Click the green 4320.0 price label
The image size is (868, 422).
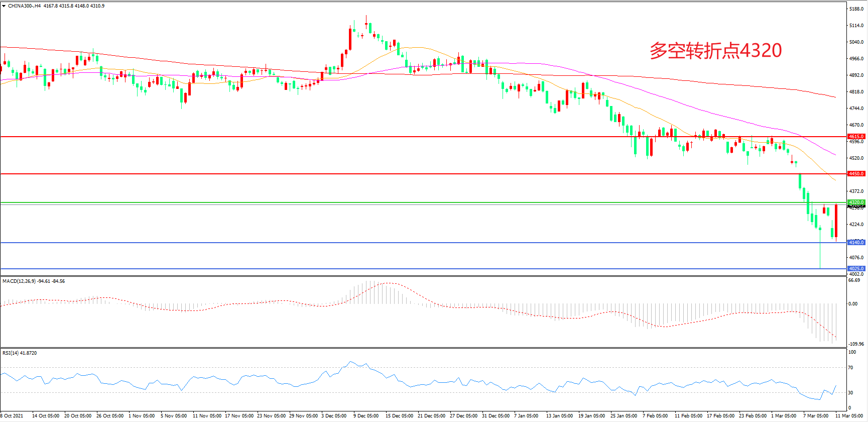pos(856,202)
